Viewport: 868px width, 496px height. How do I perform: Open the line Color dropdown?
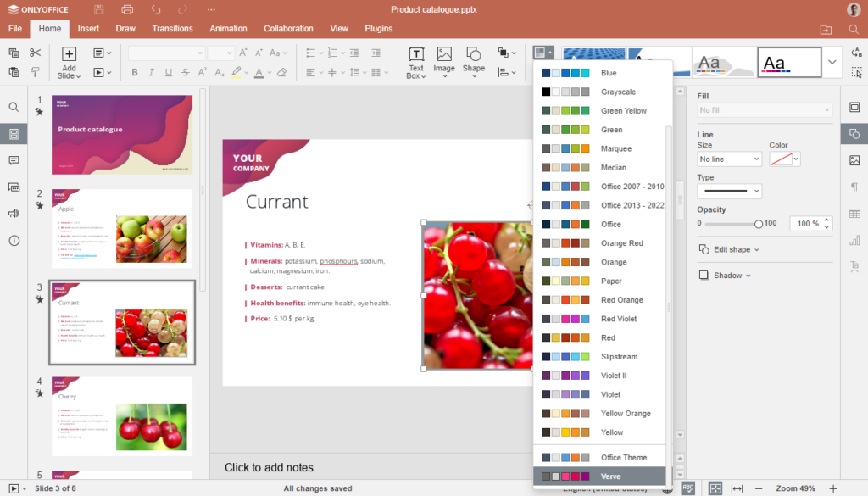pos(787,159)
